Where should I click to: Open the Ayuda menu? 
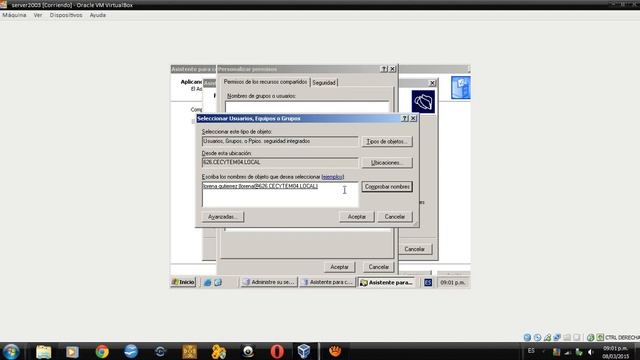pos(98,15)
